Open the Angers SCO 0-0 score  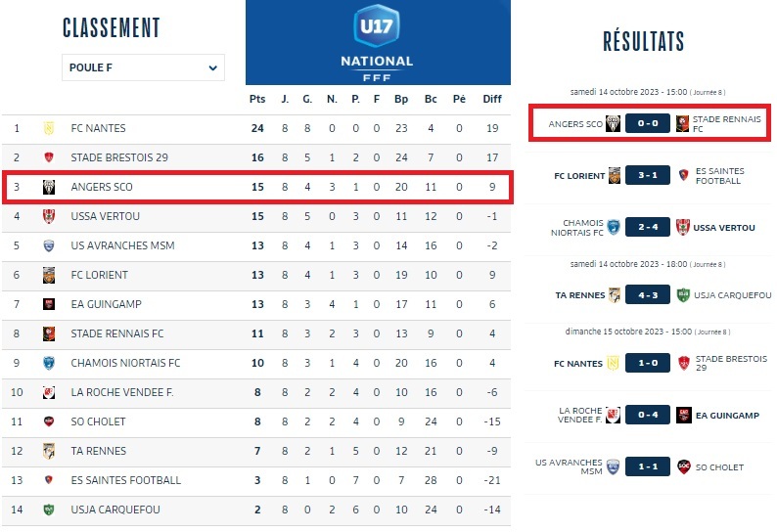tap(649, 124)
